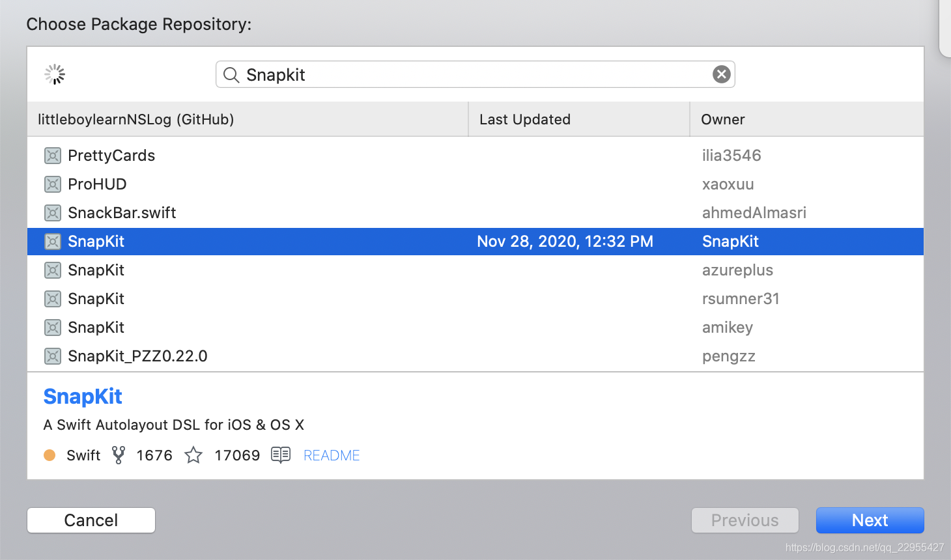Click package icon for rsumner31 SnapKit
951x560 pixels.
click(x=53, y=299)
